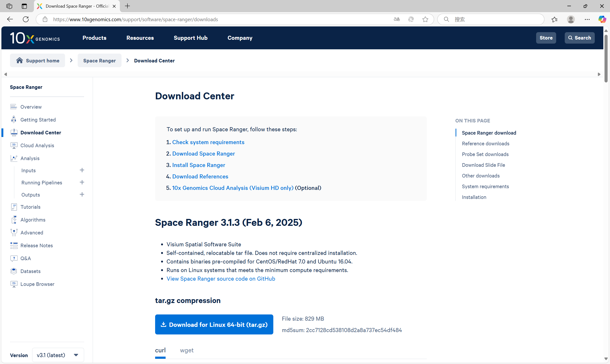The width and height of the screenshot is (610, 364).
Task: Open Install Space Ranger link
Action: (198, 165)
